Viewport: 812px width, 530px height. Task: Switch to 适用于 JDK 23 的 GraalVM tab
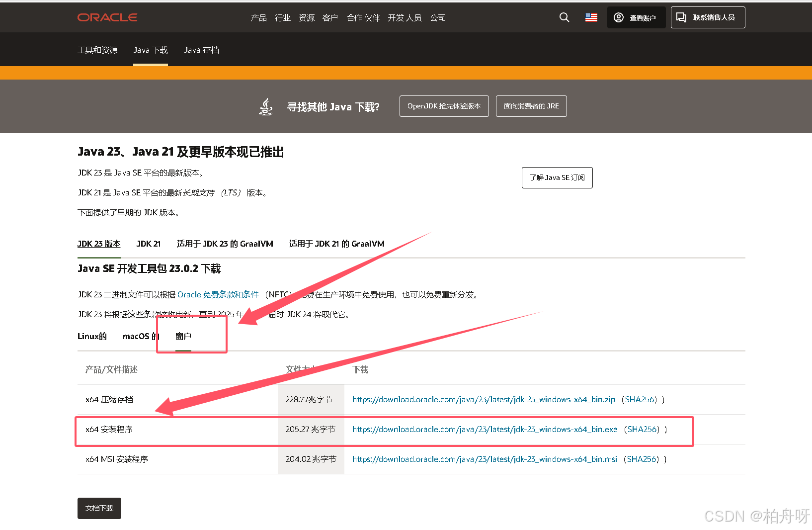[x=225, y=244]
